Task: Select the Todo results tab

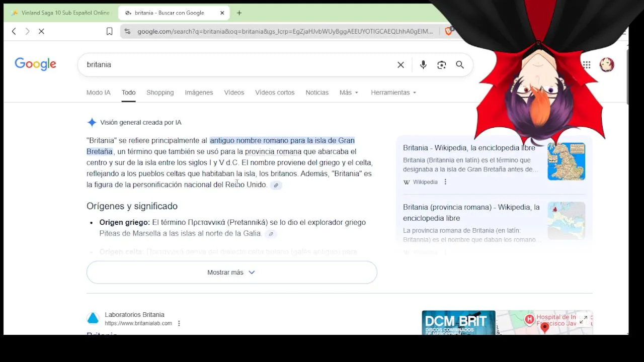Action: click(128, 93)
